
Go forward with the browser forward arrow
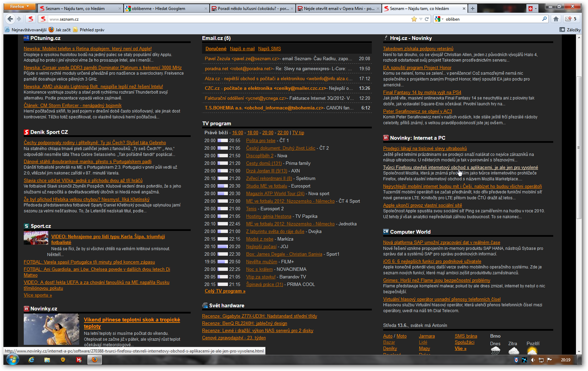coord(19,19)
